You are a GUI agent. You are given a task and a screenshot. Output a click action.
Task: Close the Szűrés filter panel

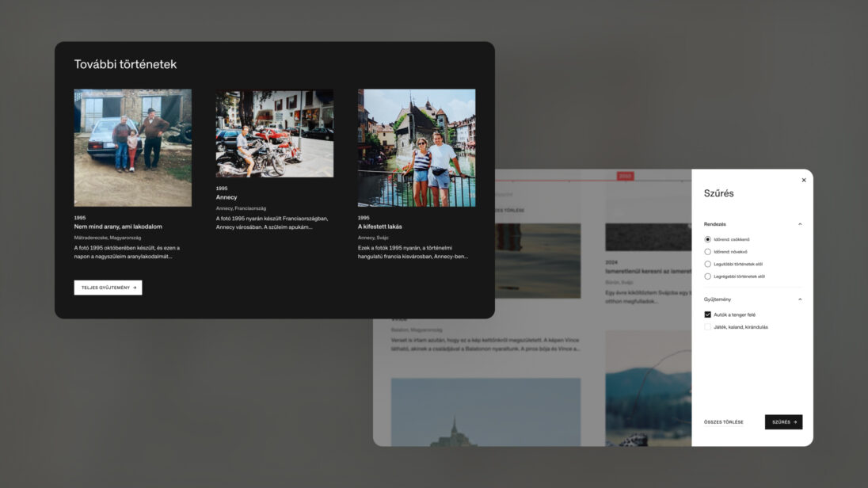[804, 180]
